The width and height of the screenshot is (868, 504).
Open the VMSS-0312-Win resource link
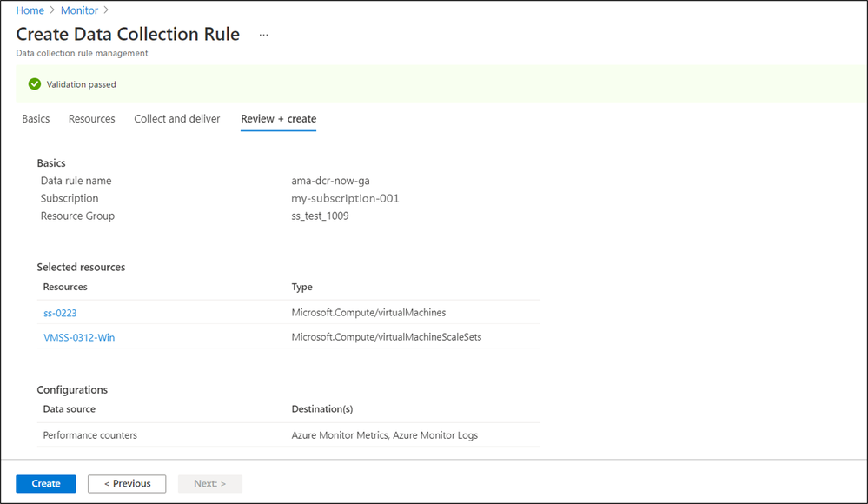click(x=79, y=337)
